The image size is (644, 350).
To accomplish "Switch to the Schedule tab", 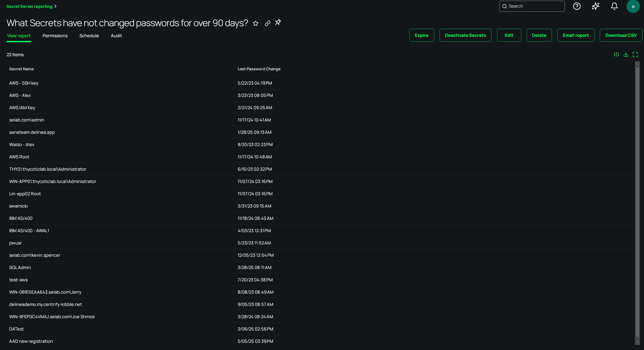I will [x=89, y=36].
